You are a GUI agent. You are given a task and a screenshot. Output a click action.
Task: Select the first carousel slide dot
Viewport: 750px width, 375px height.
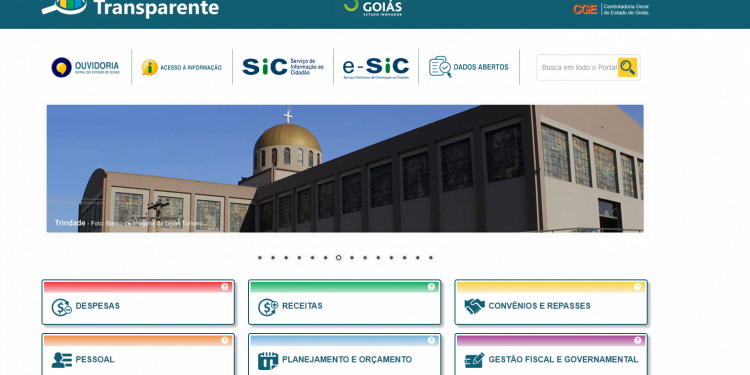pyautogui.click(x=260, y=257)
